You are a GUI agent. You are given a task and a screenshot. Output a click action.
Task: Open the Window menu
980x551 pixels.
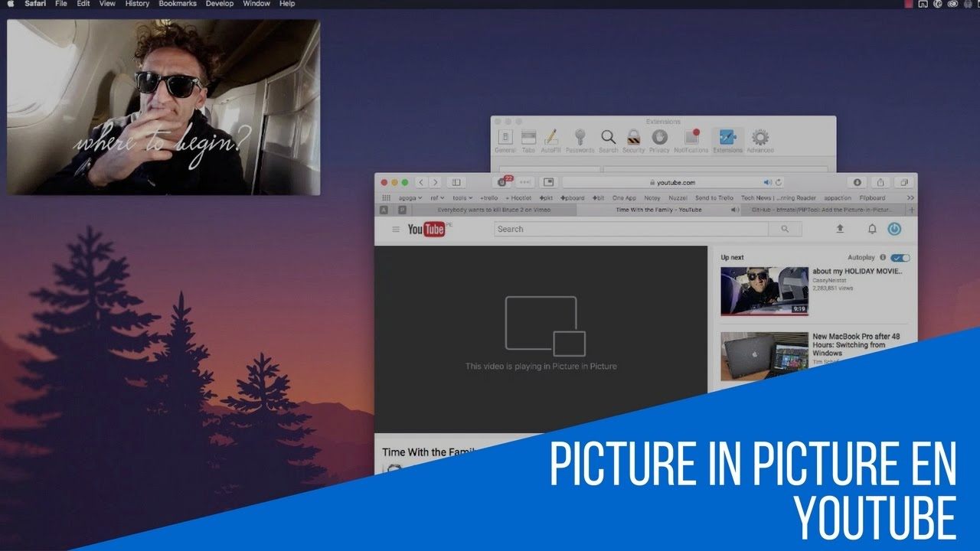[256, 4]
